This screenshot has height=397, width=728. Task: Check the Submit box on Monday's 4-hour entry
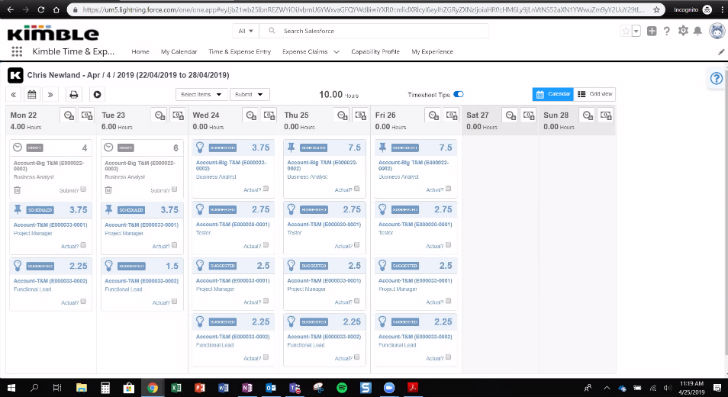(83, 189)
